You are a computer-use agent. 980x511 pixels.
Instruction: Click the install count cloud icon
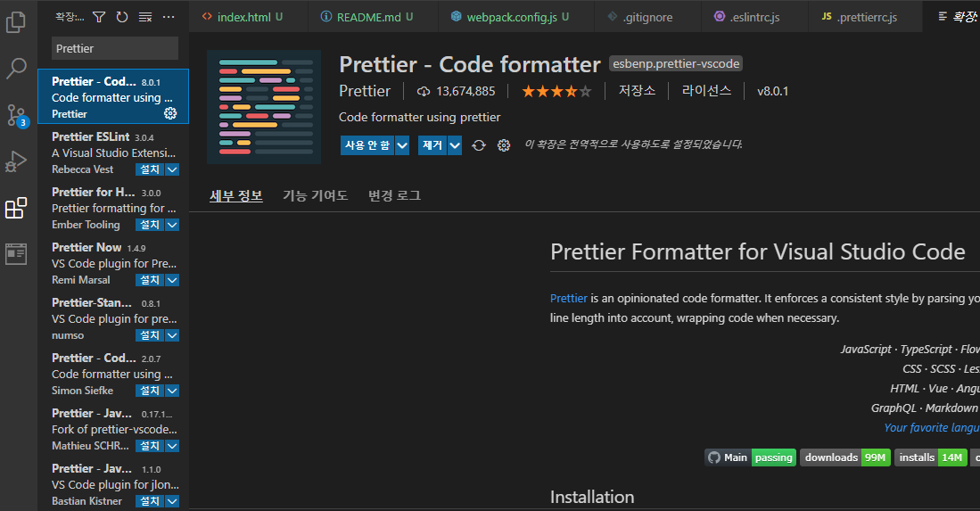coord(424,91)
